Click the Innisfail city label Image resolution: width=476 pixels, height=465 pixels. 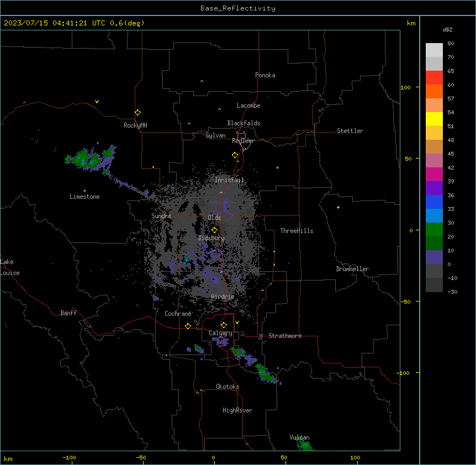229,180
